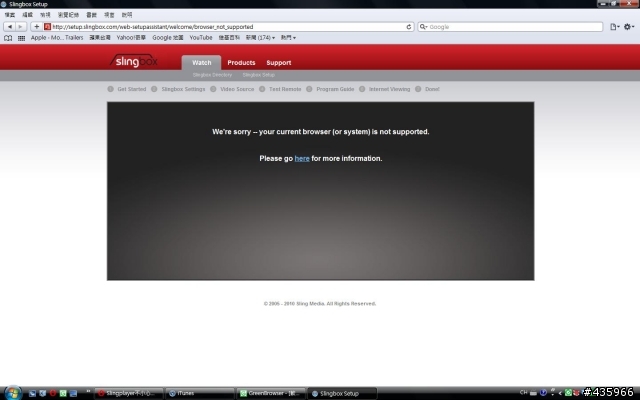Switch to iTunes taskbar window
The width and height of the screenshot is (640, 400).
pos(200,393)
